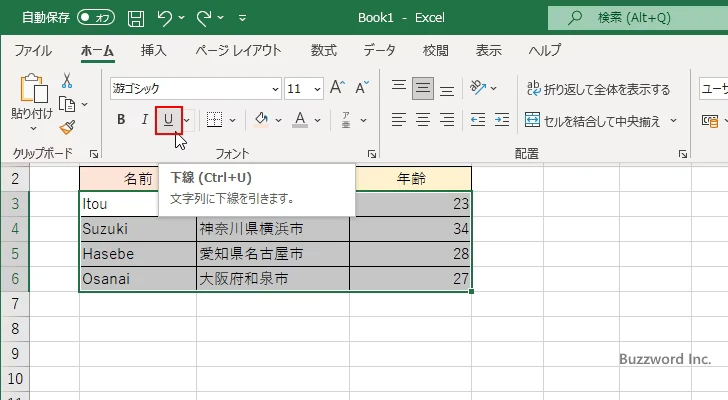Viewport: 728px width, 400px height.
Task: Toggle the Middle Align button
Action: (x=423, y=88)
